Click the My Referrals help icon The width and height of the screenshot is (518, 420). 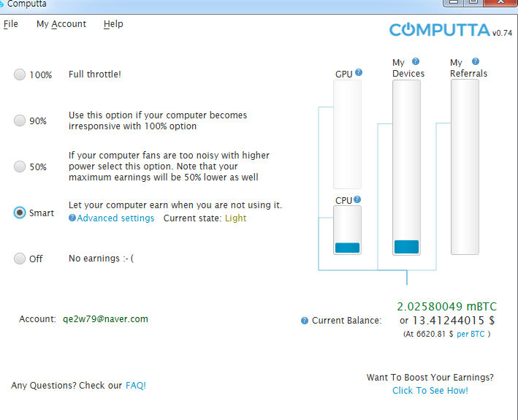click(476, 61)
